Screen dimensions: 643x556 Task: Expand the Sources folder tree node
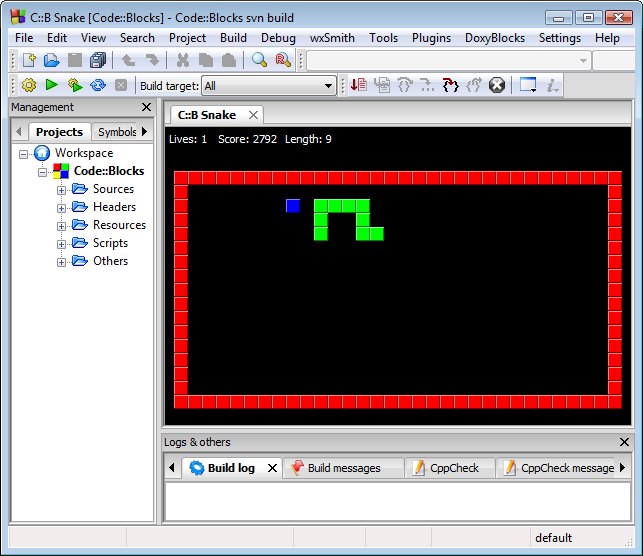(61, 189)
